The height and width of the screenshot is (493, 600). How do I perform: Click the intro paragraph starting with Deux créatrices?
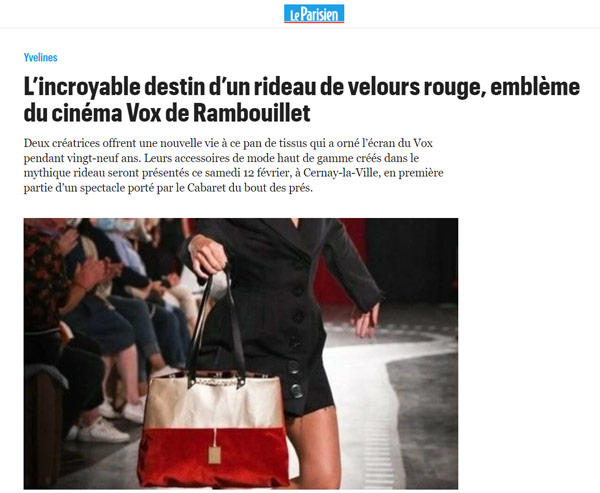[x=233, y=165]
